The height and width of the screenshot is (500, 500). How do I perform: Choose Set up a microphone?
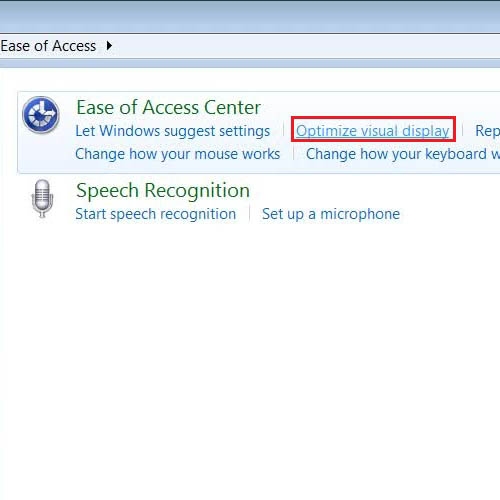[331, 214]
